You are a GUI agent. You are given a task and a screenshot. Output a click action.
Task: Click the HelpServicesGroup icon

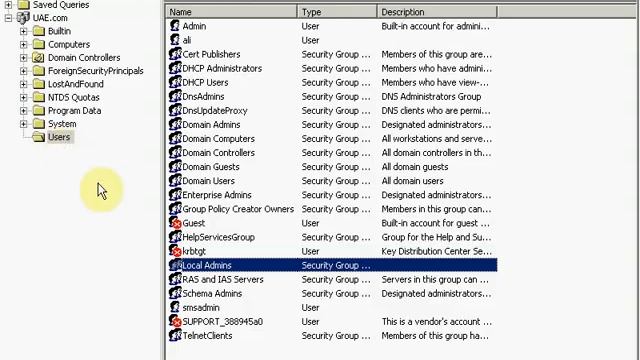[175, 237]
